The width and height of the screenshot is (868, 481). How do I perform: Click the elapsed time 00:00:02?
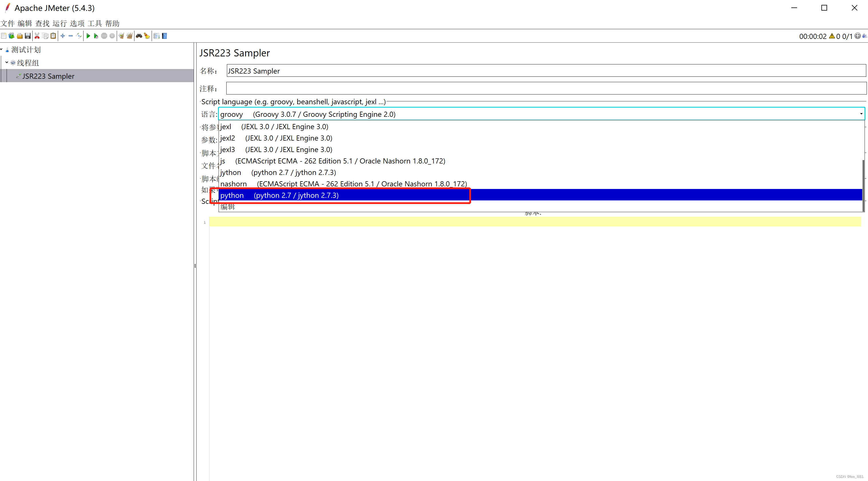813,36
